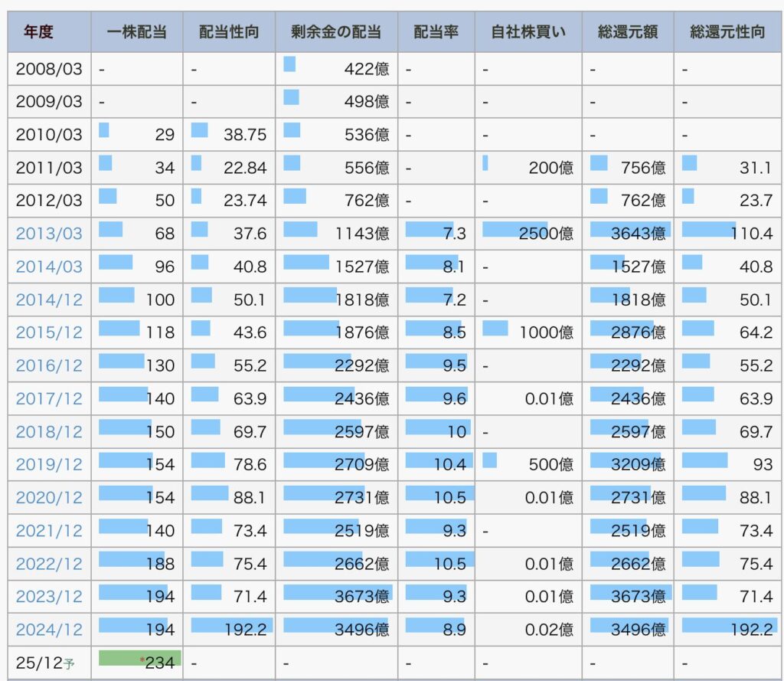Click the 一株配当 column header

click(136, 32)
